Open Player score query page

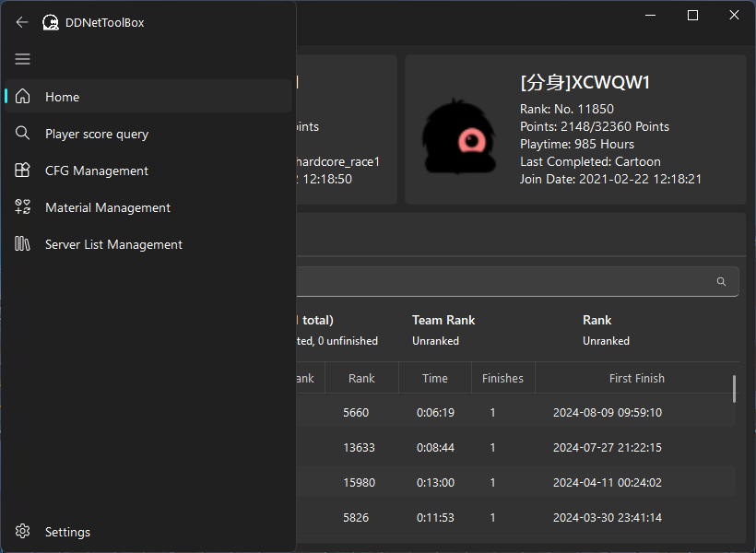[148, 134]
